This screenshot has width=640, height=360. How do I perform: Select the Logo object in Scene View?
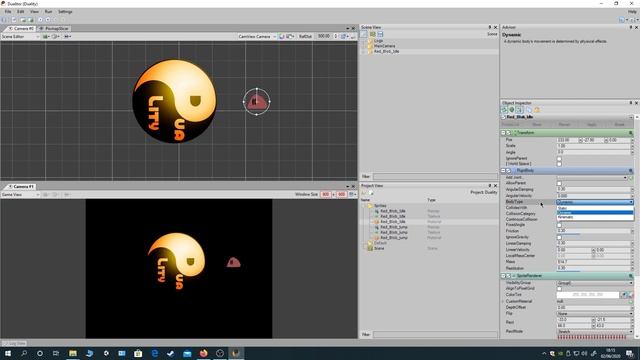pyautogui.click(x=378, y=41)
